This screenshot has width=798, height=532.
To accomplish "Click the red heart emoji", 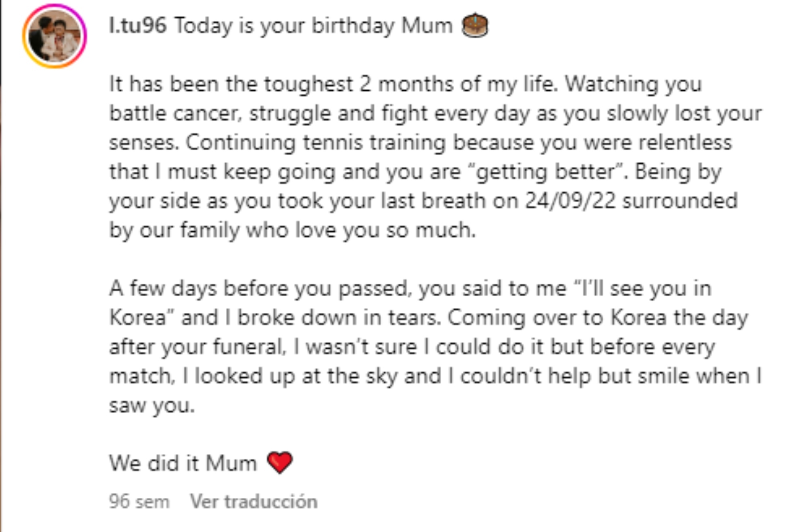I will pos(280,462).
